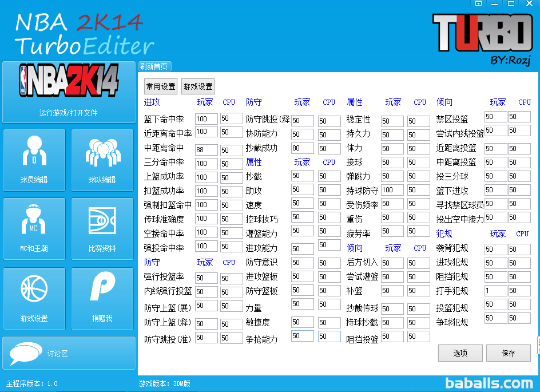Click the 选项 options button
Screen dimensions: 540x392
point(460,353)
